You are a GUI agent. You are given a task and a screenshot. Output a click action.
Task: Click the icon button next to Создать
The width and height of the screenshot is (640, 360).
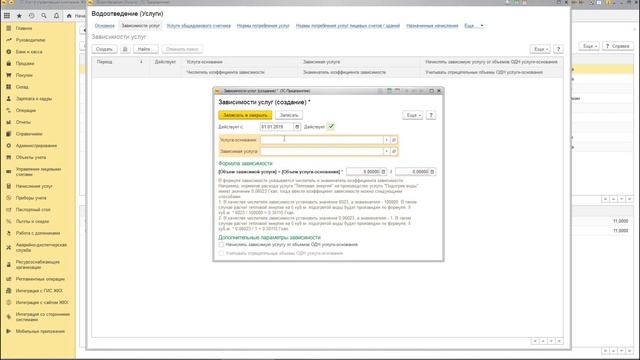click(x=125, y=49)
